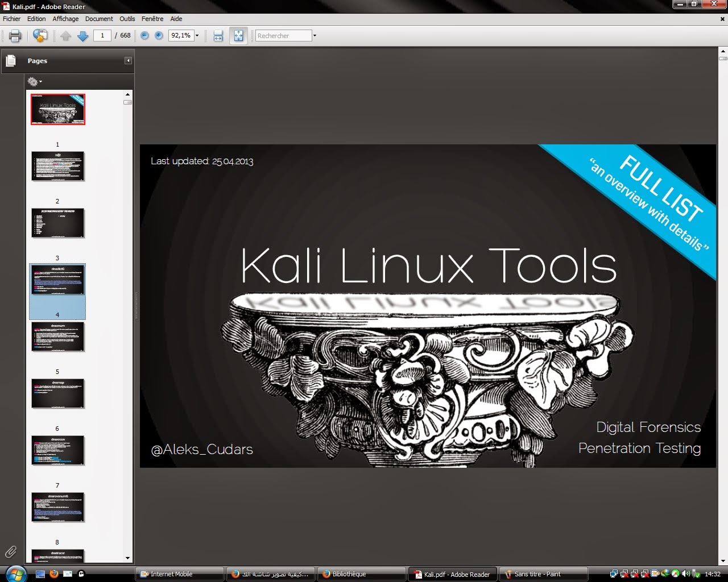
Task: Click the web collaboration globe icon
Action: coord(40,36)
